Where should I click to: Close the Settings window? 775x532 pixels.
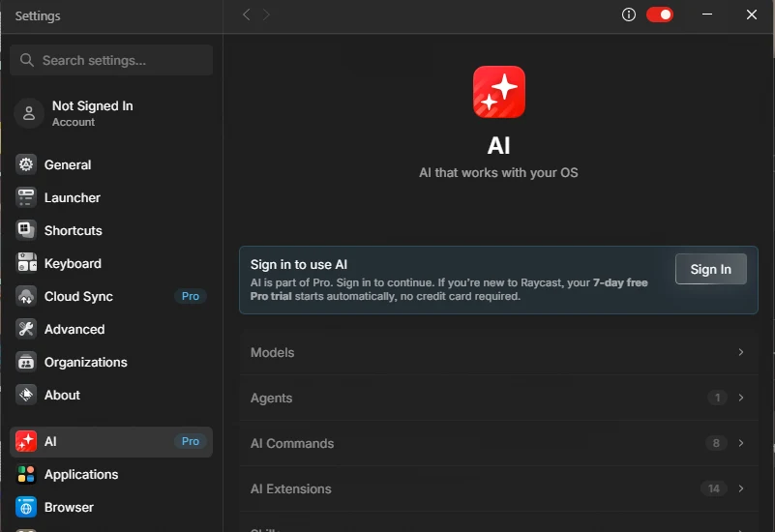(751, 15)
